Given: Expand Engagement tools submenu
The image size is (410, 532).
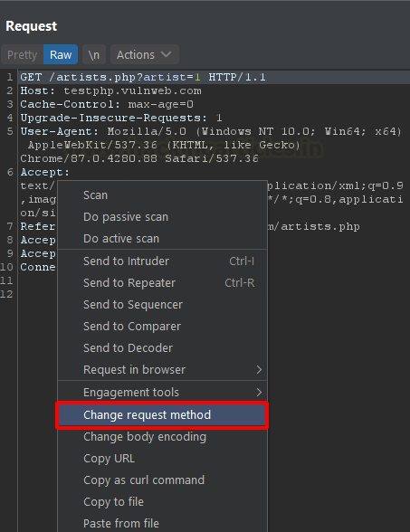Looking at the screenshot, I should point(162,393).
